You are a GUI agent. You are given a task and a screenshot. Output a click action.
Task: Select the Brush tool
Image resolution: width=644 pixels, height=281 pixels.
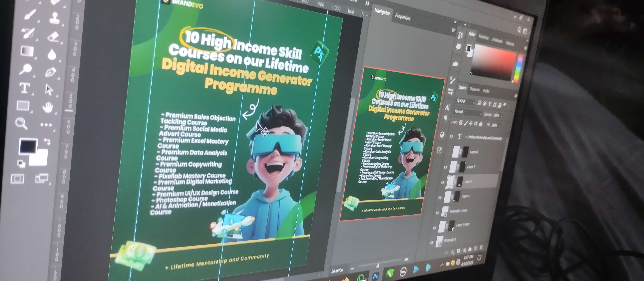[30, 15]
